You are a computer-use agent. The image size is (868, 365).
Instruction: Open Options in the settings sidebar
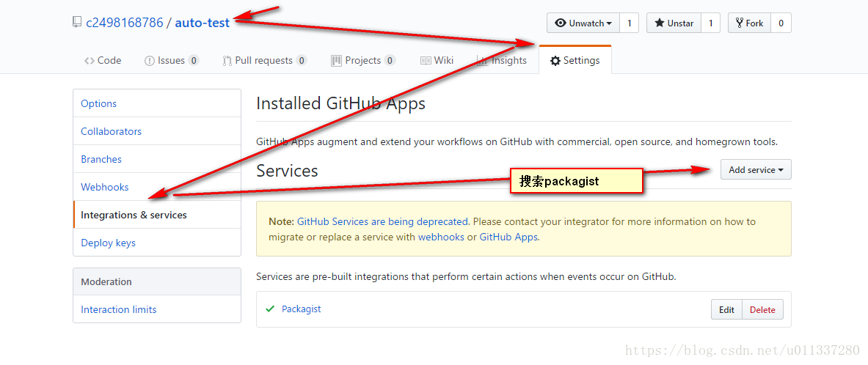tap(157, 103)
